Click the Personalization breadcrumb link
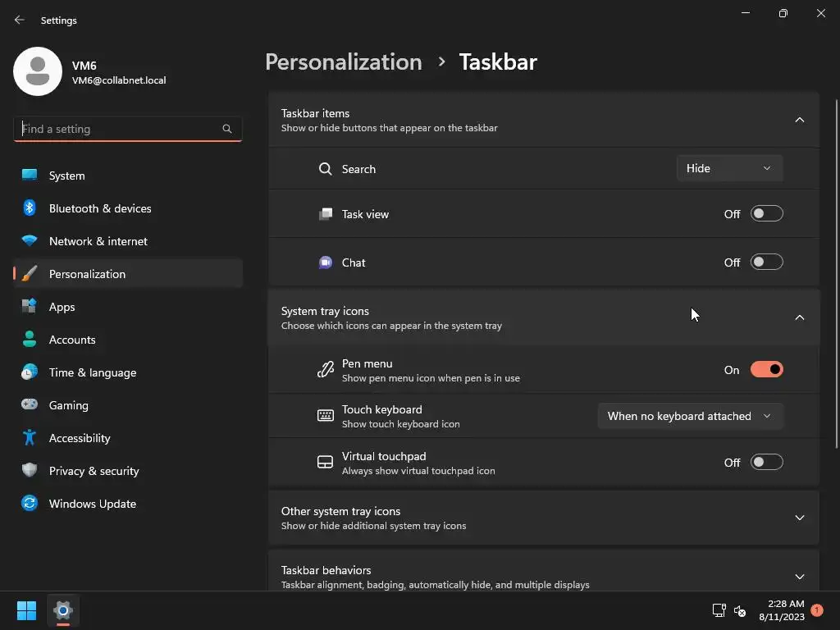The image size is (840, 630). point(344,62)
